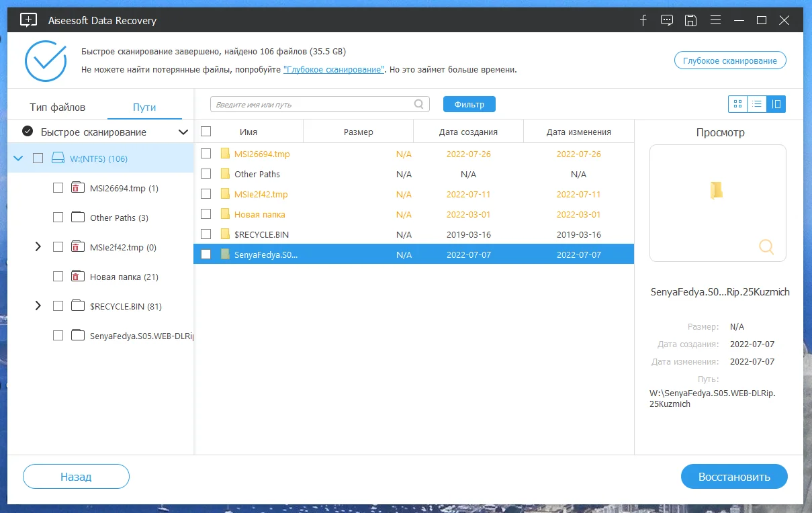The image size is (812, 513).
Task: Switch to the Тип файлов tab
Action: [58, 107]
